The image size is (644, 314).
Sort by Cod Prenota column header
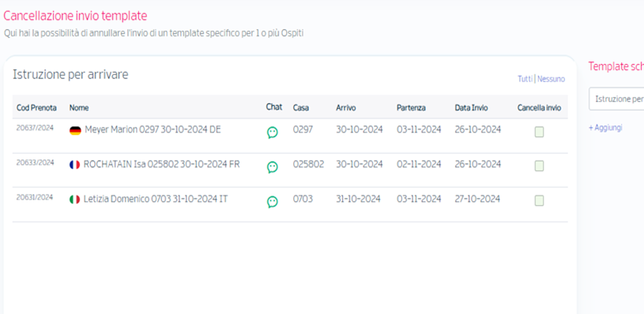coord(36,108)
